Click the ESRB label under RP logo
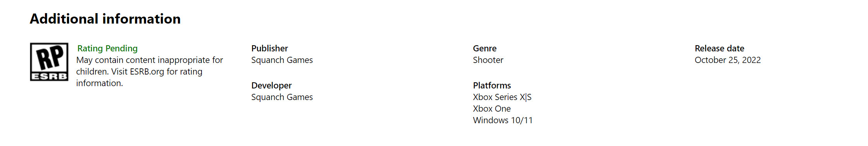This screenshot has width=868, height=146. pyautogui.click(x=49, y=76)
